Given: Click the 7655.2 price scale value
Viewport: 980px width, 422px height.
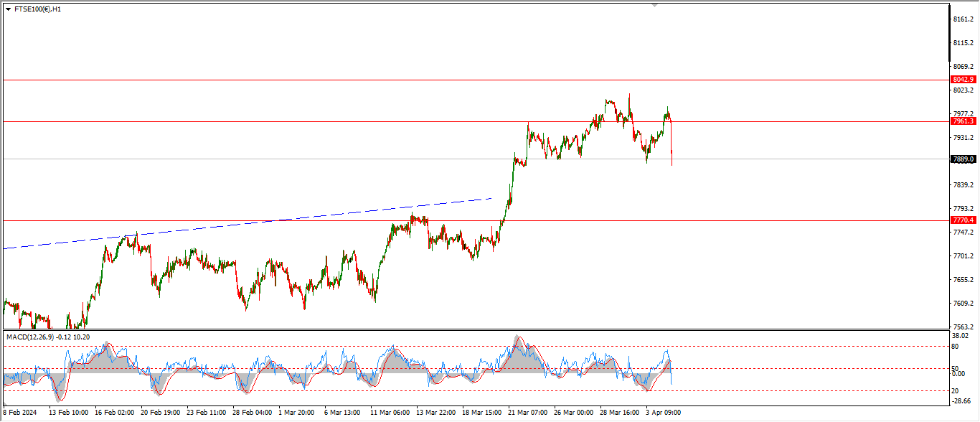Looking at the screenshot, I should (x=962, y=280).
